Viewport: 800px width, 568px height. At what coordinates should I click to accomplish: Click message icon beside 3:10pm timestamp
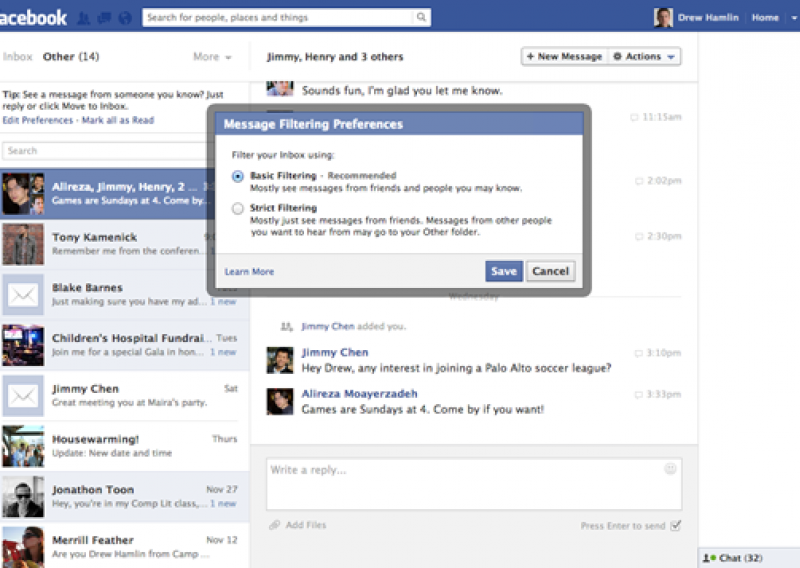638,353
